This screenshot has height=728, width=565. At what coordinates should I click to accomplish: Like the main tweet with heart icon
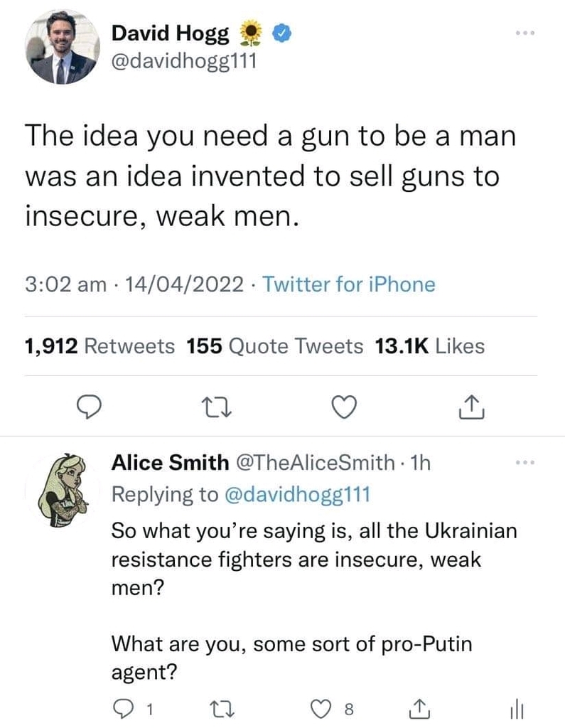point(345,406)
